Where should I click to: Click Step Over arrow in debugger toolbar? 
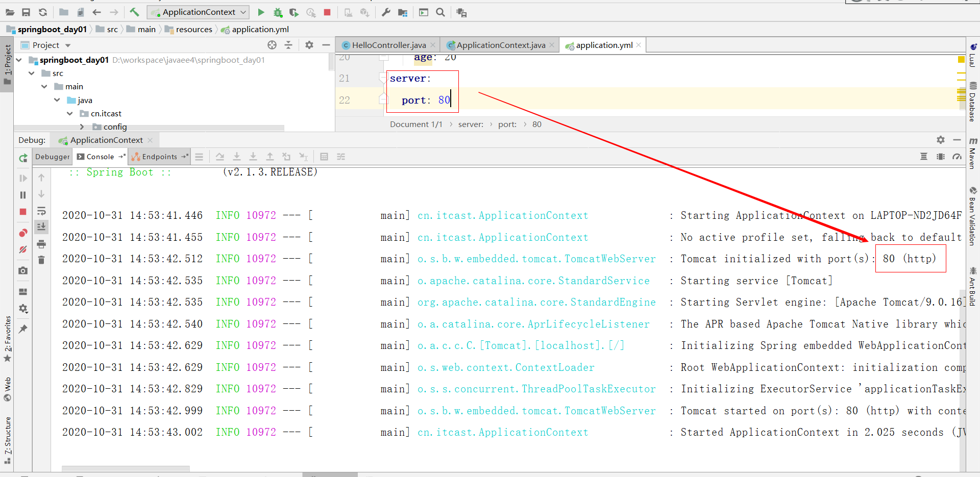(x=219, y=157)
